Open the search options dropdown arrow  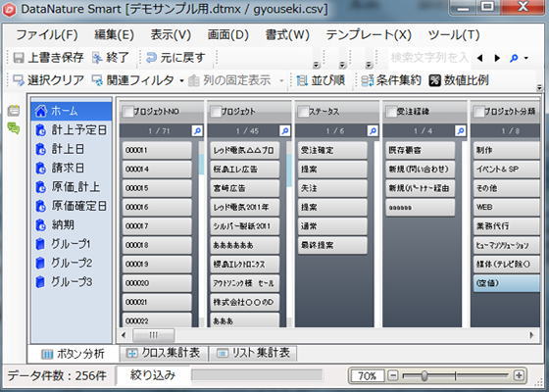[525, 58]
